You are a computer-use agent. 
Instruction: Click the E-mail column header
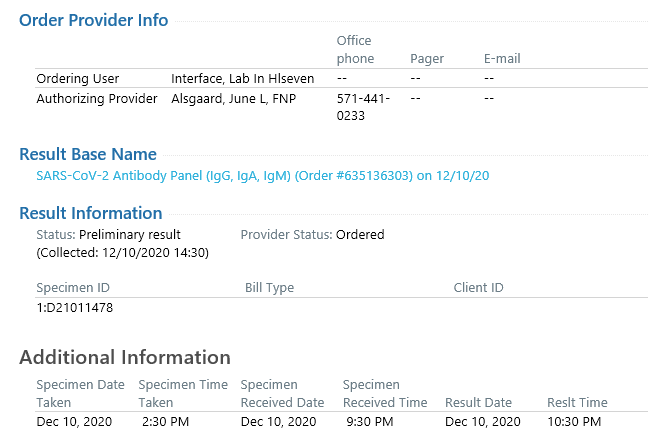502,58
